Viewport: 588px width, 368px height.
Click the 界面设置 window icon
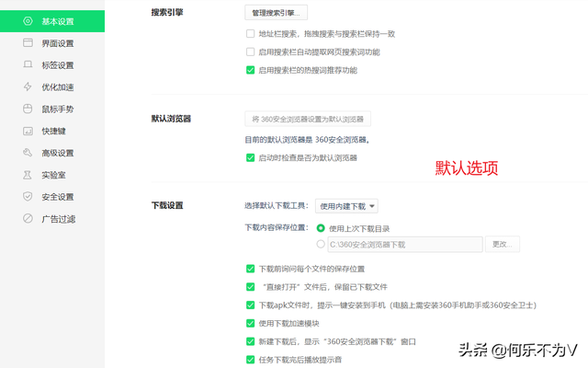(28, 43)
